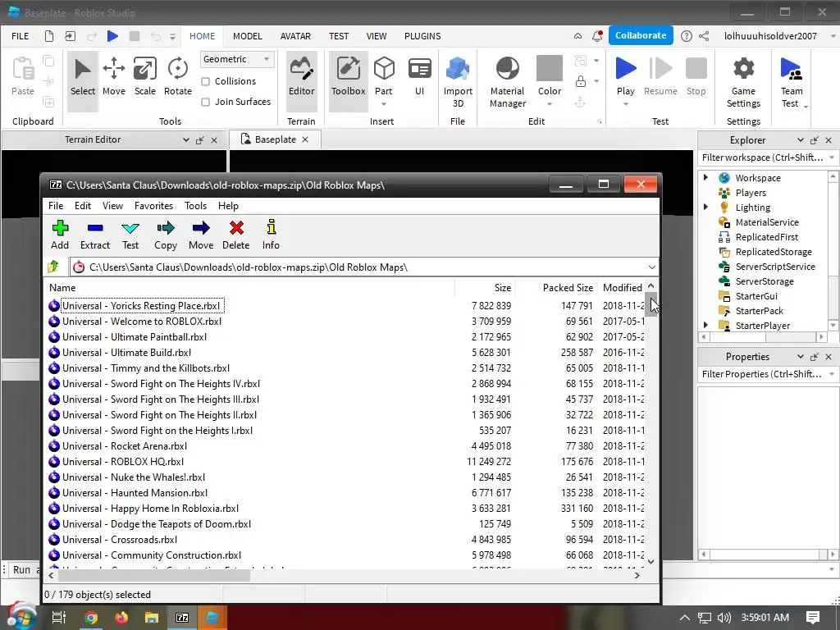The width and height of the screenshot is (840, 630).
Task: Click the Color swatch in Edit group
Action: (550, 69)
